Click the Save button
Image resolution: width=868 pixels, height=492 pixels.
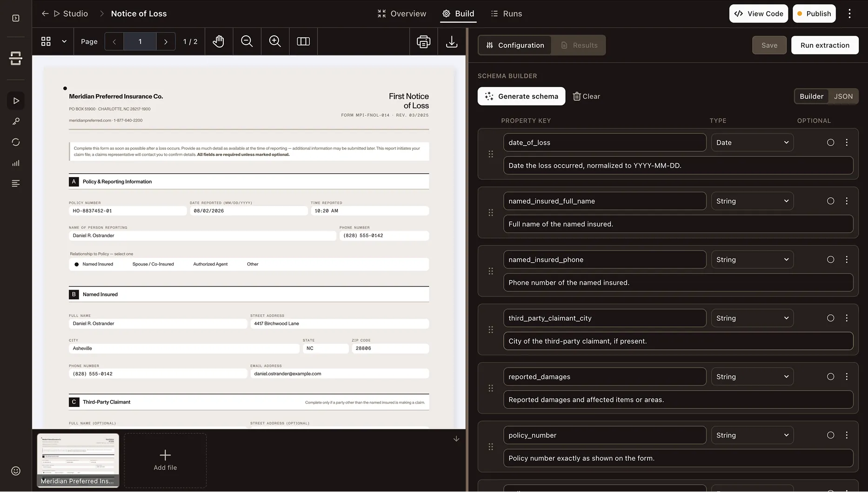coord(769,45)
